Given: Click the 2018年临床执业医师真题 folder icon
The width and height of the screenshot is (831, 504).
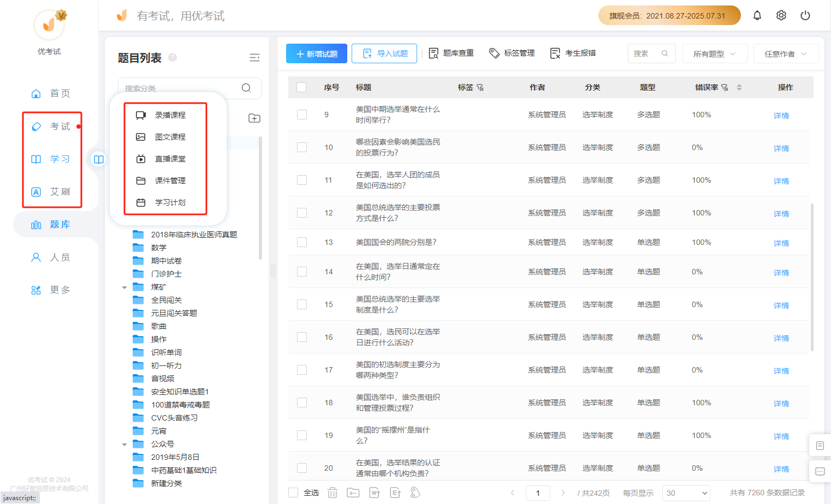Looking at the screenshot, I should [138, 235].
